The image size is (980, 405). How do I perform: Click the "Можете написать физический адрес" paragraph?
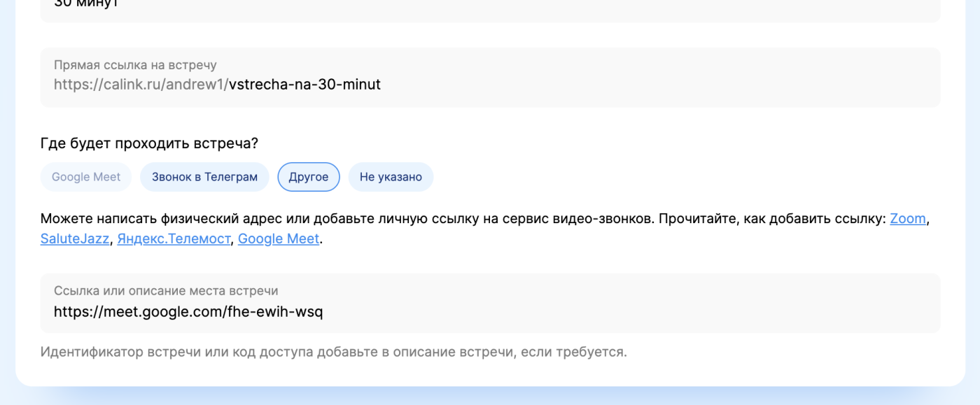(x=484, y=229)
